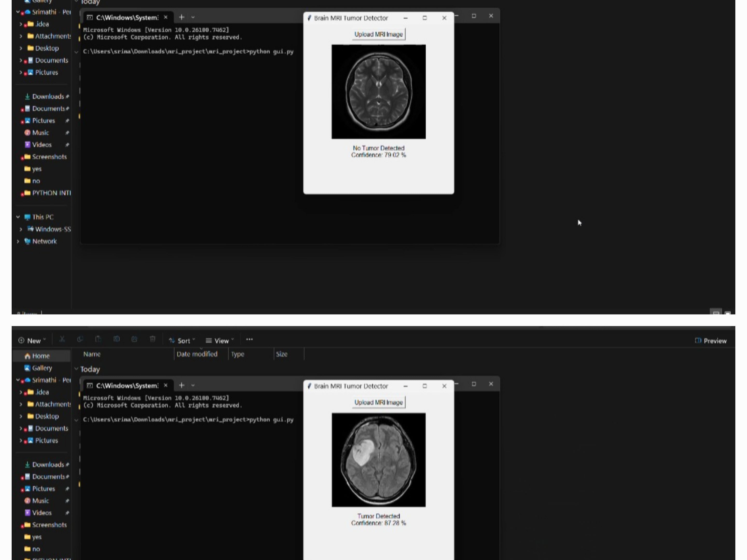This screenshot has width=747, height=560.
Task: Click the New button in toolbar
Action: click(32, 341)
